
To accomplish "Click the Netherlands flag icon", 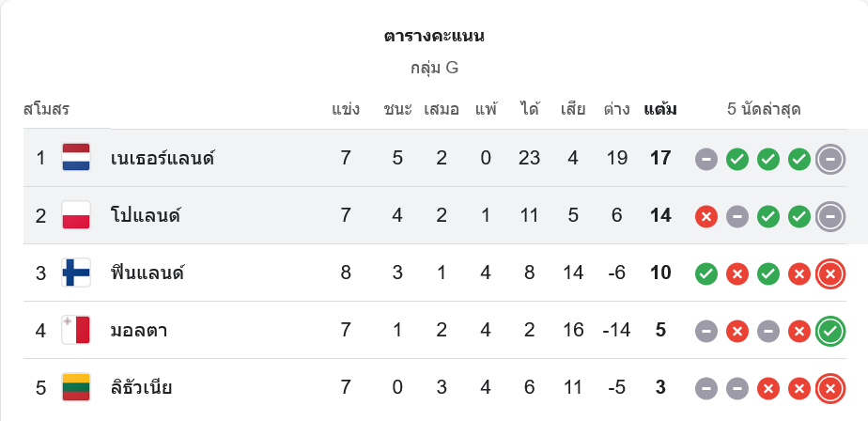I will [76, 158].
